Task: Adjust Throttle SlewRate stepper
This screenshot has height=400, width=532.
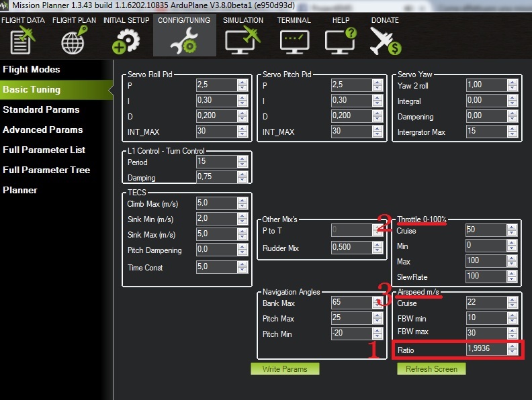Action: point(512,277)
